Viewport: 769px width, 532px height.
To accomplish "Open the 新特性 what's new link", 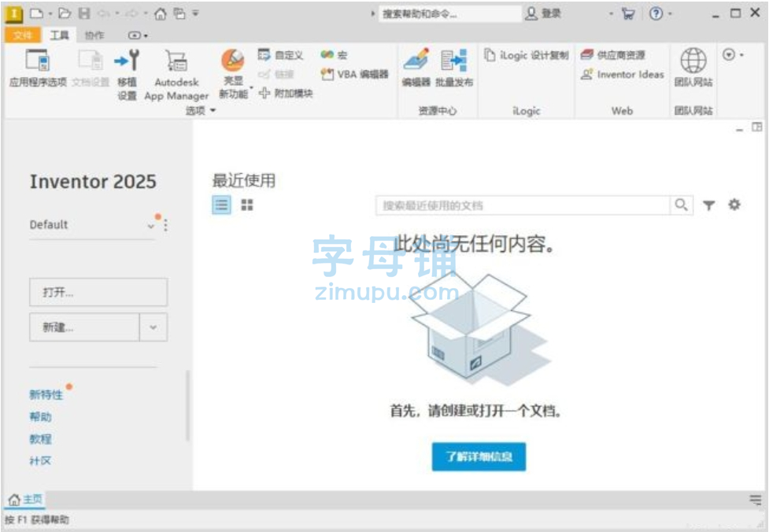I will point(46,395).
